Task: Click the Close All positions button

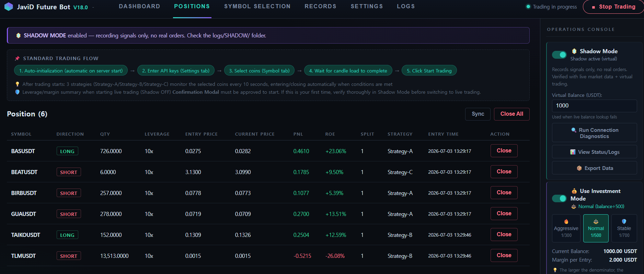Action: point(511,114)
